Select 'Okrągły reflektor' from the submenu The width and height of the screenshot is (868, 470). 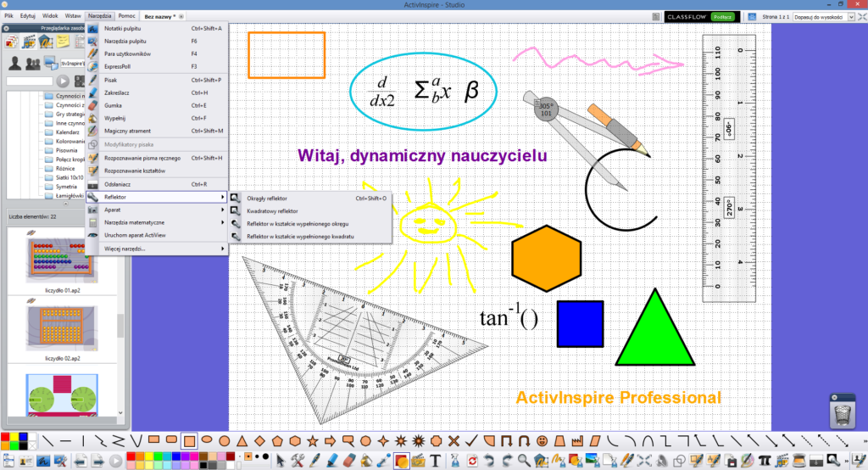click(266, 198)
